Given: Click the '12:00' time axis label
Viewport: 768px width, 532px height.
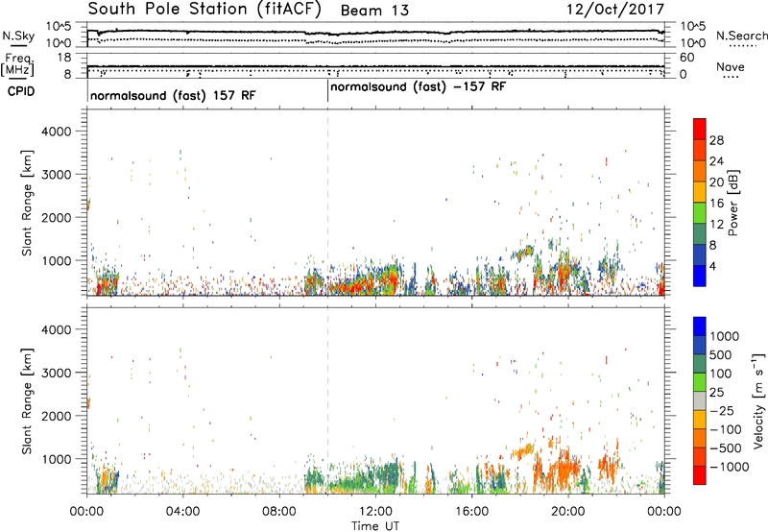Looking at the screenshot, I should tap(375, 512).
